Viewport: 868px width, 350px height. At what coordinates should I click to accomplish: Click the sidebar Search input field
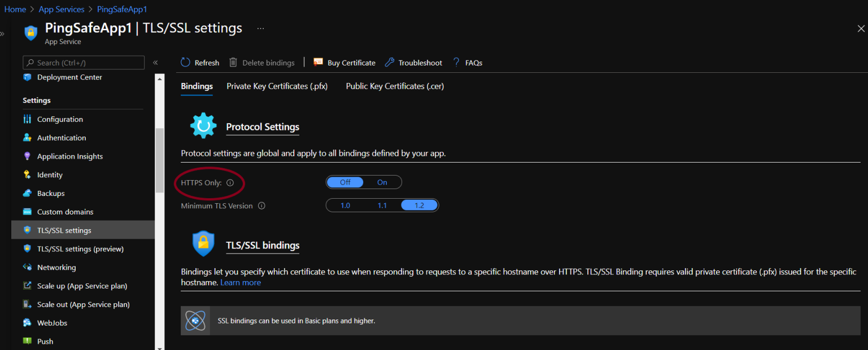tap(84, 63)
